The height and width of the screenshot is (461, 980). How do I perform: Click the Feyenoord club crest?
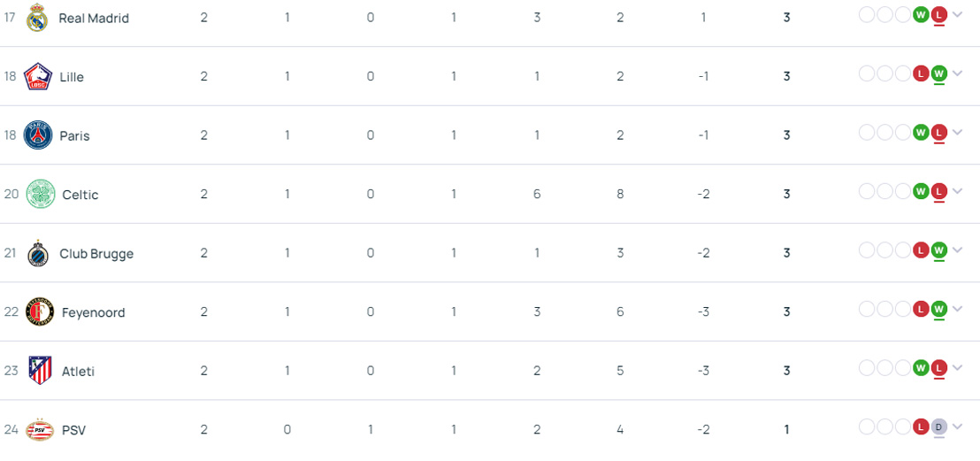pos(40,311)
